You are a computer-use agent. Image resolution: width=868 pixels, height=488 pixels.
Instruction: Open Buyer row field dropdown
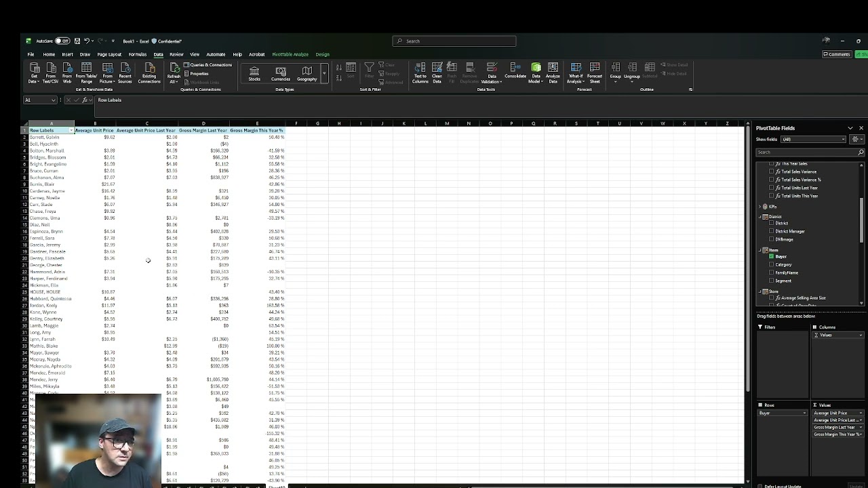pyautogui.click(x=804, y=413)
